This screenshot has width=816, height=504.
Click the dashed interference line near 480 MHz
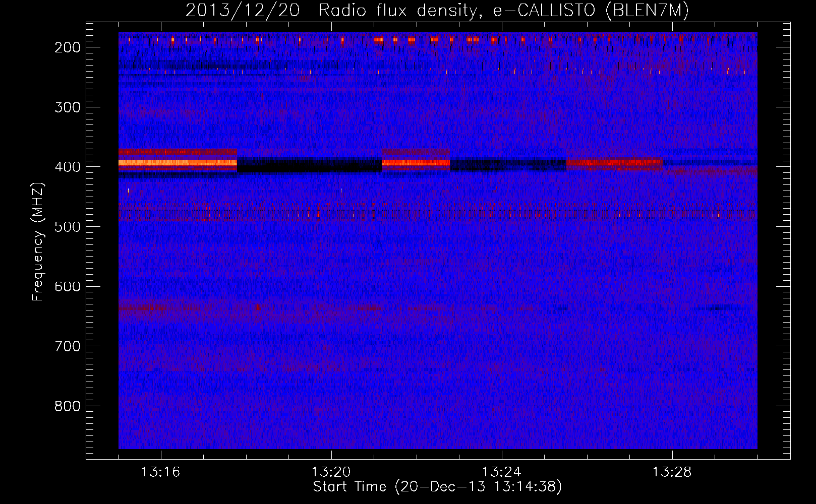point(438,214)
